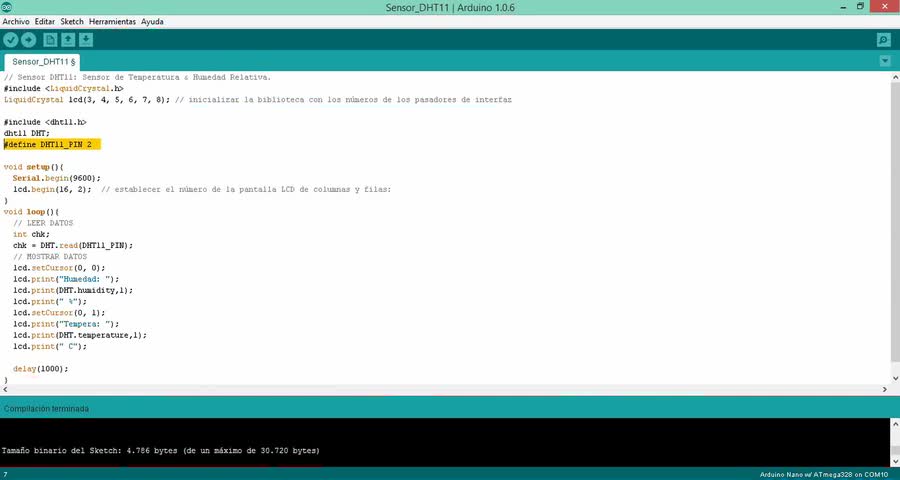Click editor scrollbar down arrow
Viewport: 900px width, 480px height.
(895, 379)
